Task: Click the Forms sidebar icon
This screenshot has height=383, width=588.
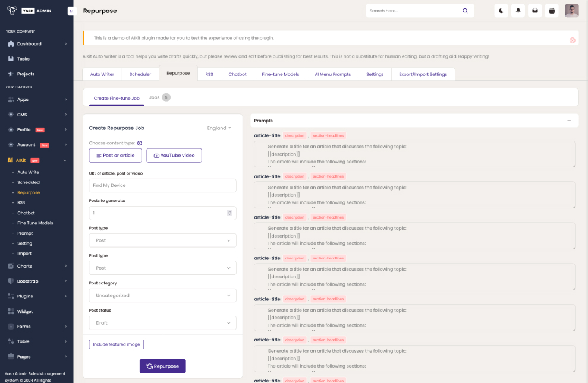Action: [11, 327]
